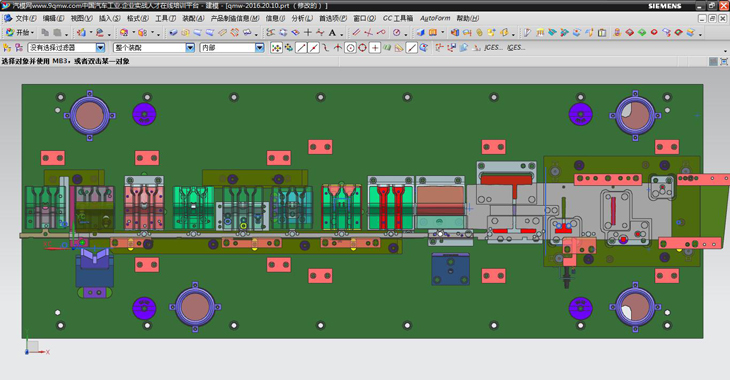The width and height of the screenshot is (730, 380).
Task: Select the measure distance clock-like icon
Action: [x=397, y=33]
